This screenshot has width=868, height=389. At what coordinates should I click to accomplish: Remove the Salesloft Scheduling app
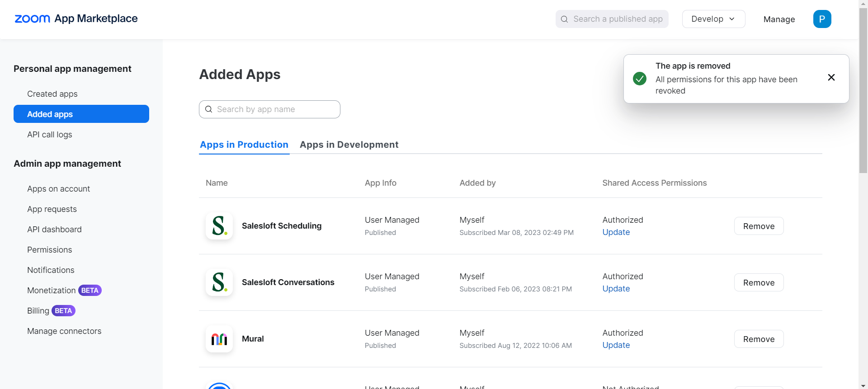pyautogui.click(x=759, y=226)
